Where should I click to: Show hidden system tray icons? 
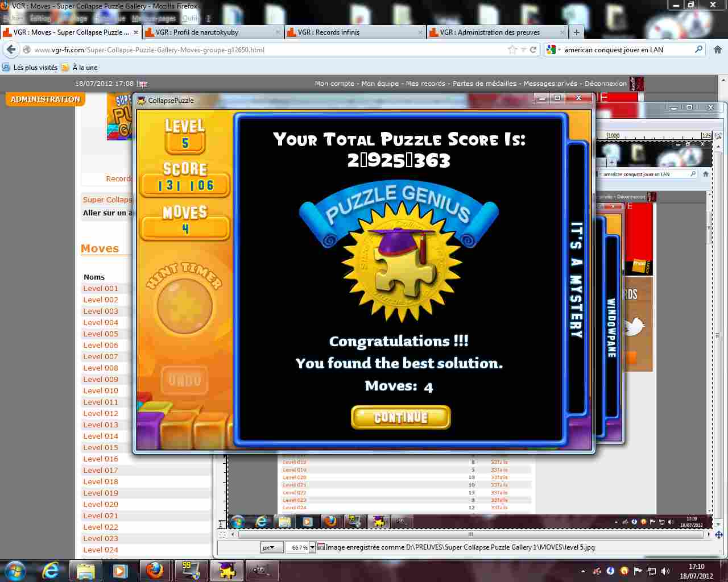(x=583, y=571)
